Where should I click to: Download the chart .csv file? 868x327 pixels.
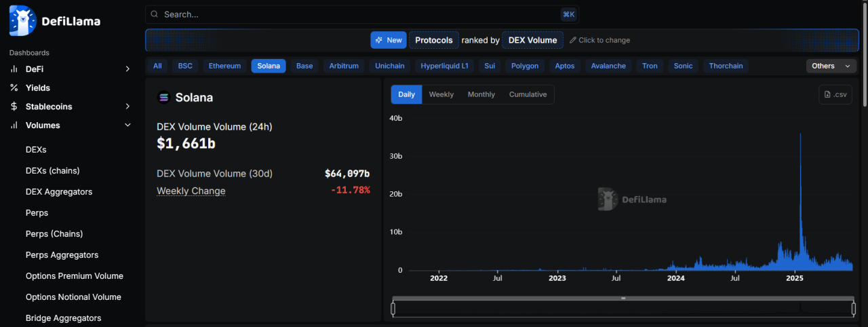click(835, 94)
